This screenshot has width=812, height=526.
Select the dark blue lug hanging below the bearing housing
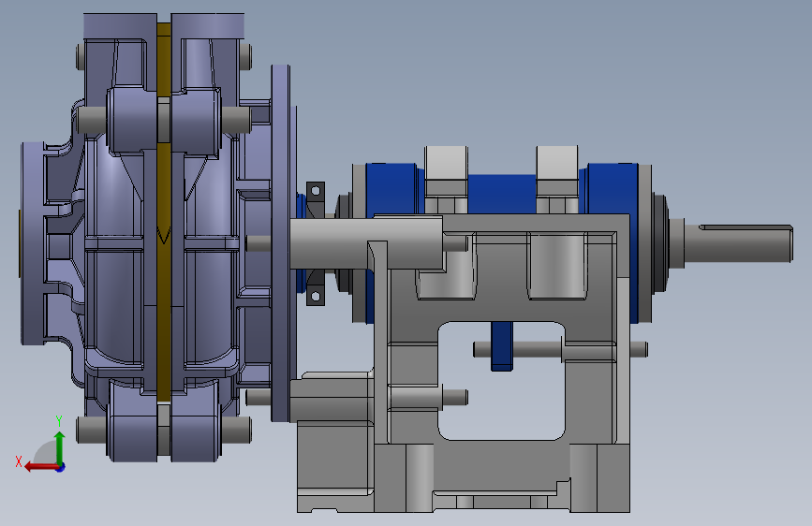502,346
